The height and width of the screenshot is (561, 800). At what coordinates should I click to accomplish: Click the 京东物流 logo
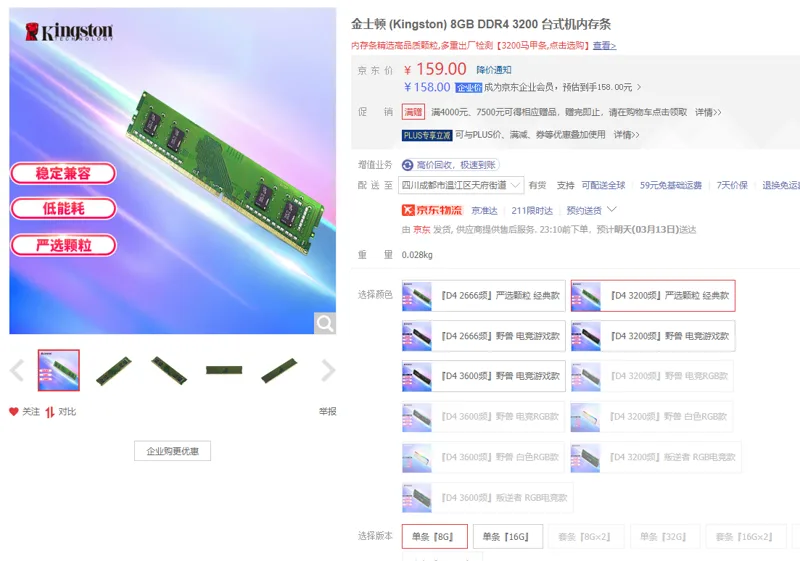(432, 210)
